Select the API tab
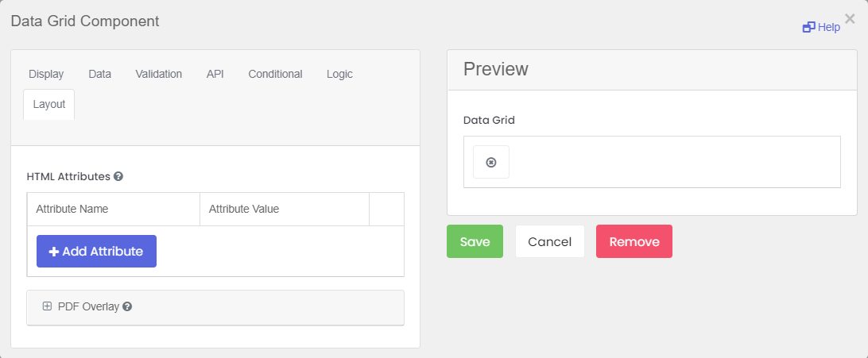Image resolution: width=868 pixels, height=358 pixels. pyautogui.click(x=215, y=74)
